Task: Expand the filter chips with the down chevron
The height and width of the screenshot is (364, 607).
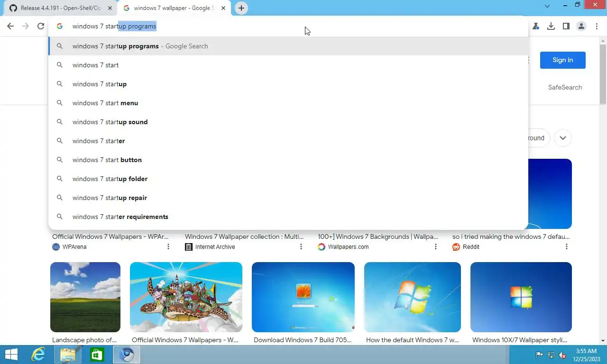Action: click(562, 138)
